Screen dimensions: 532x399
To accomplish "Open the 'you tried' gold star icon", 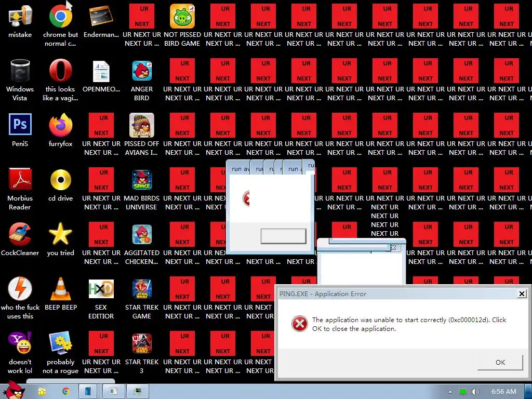I will tap(60, 234).
